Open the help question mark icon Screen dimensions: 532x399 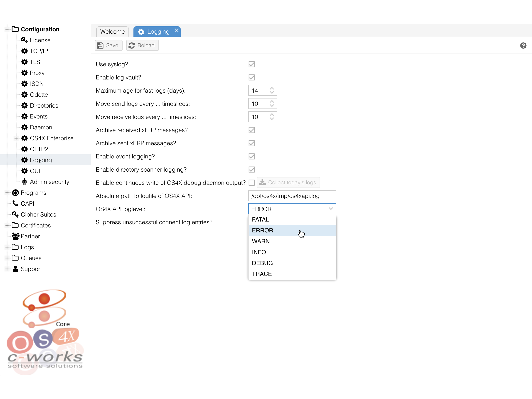point(523,45)
